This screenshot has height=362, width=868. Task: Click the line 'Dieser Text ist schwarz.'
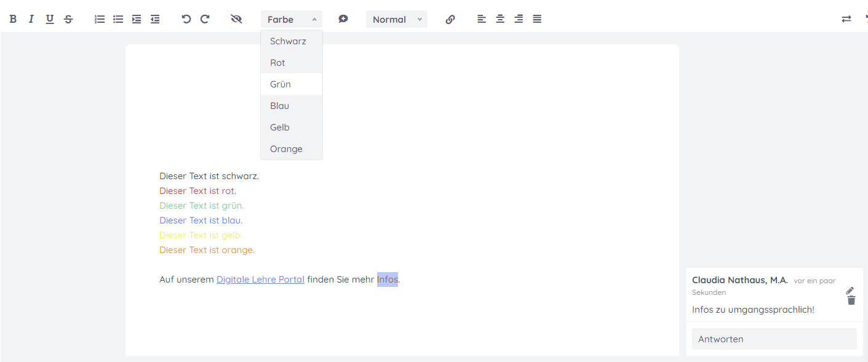pyautogui.click(x=209, y=176)
